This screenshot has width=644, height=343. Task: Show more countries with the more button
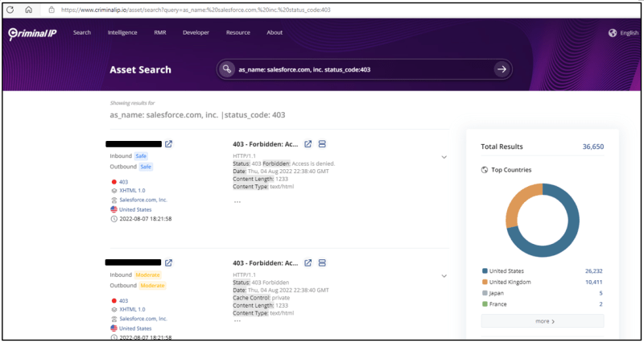click(x=543, y=320)
